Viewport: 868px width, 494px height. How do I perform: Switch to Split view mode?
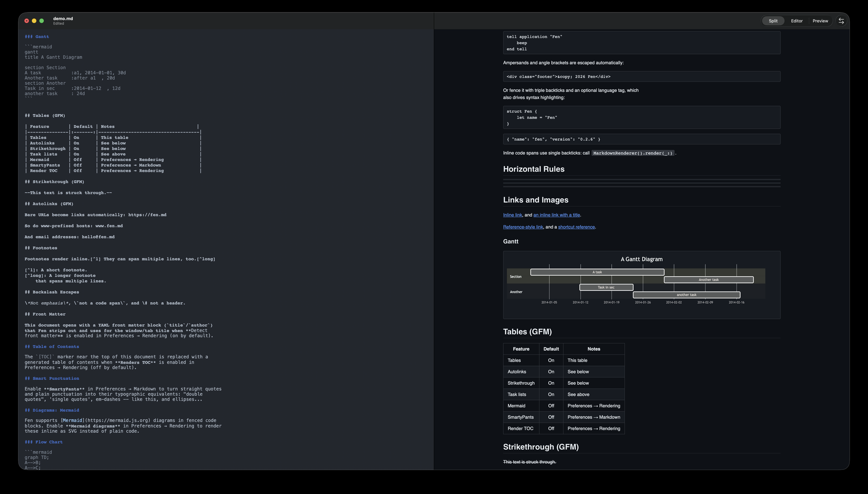773,21
